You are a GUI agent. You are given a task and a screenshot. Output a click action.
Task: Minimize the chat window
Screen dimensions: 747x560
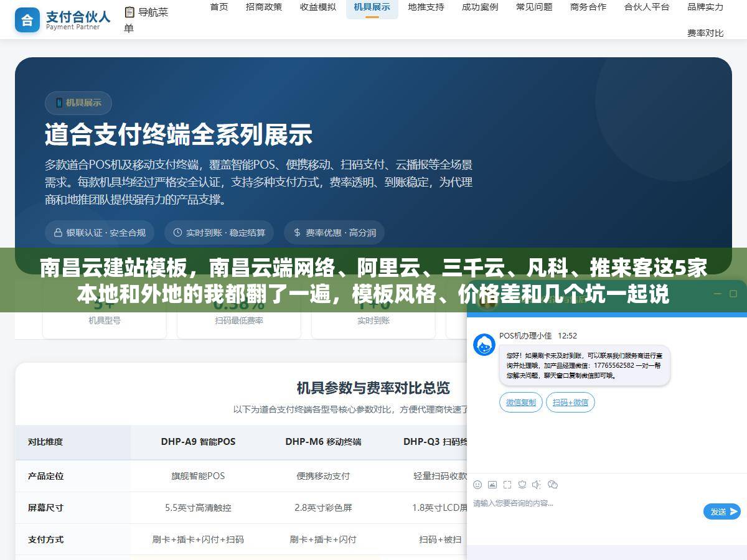[717, 294]
